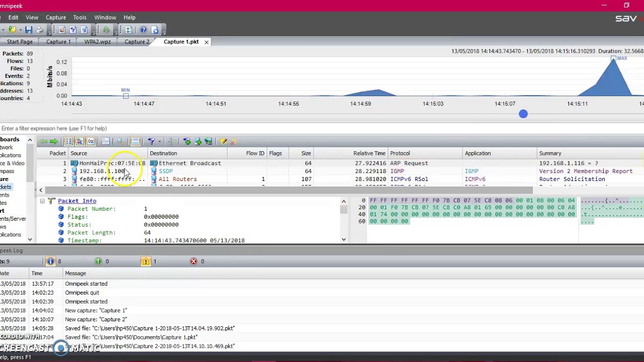Click the delete note icon after the pencil
Screen dimensions: 644x362
233,142
